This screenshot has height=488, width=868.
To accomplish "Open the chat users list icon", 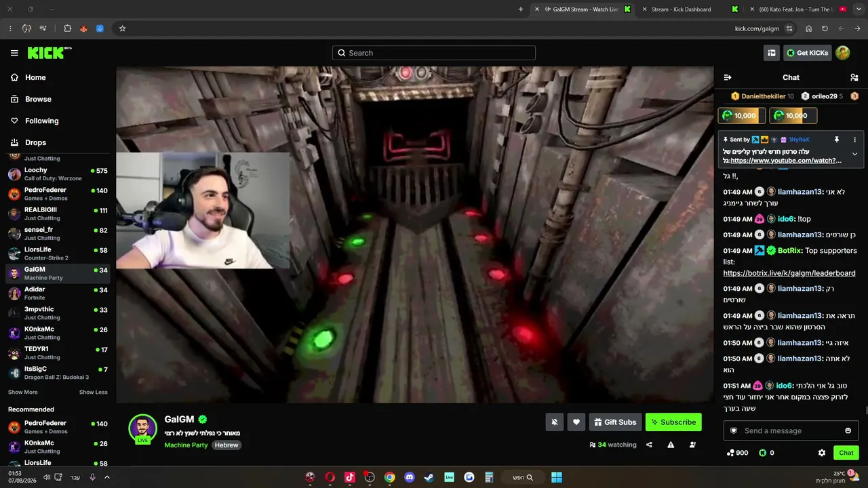I will [854, 77].
